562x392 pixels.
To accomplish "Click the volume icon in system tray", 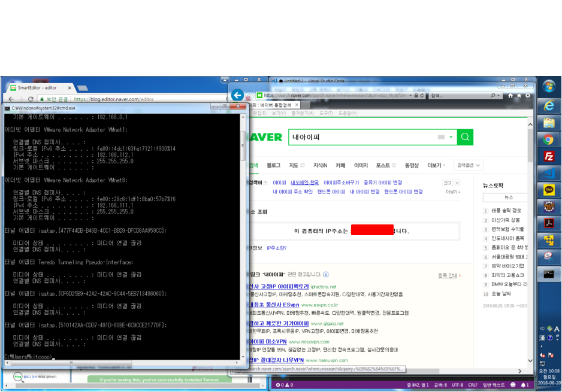I will [542, 355].
